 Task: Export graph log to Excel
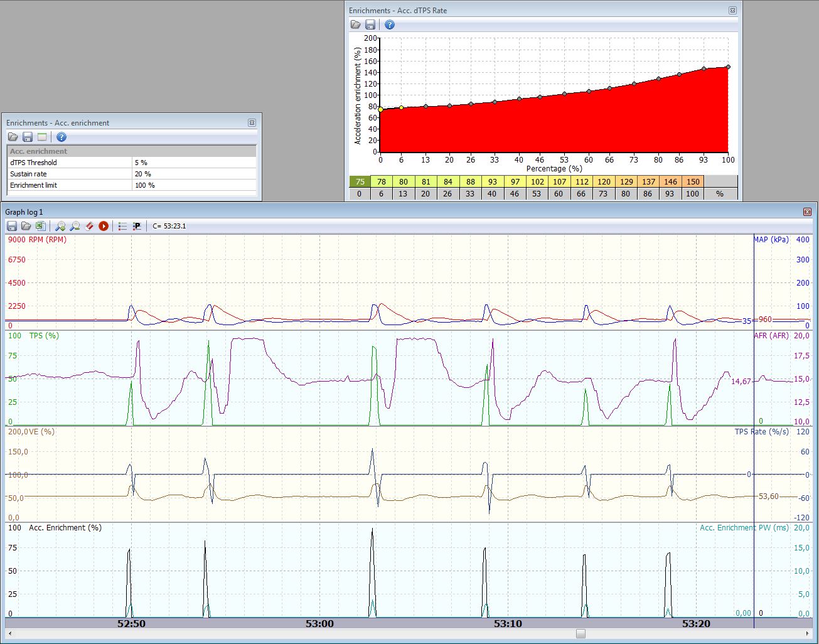point(40,226)
